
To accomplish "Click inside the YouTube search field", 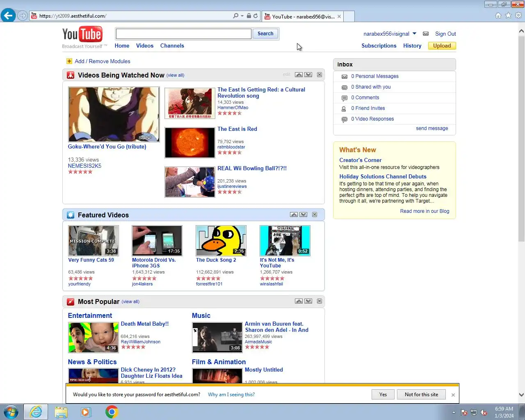I will pyautogui.click(x=184, y=34).
